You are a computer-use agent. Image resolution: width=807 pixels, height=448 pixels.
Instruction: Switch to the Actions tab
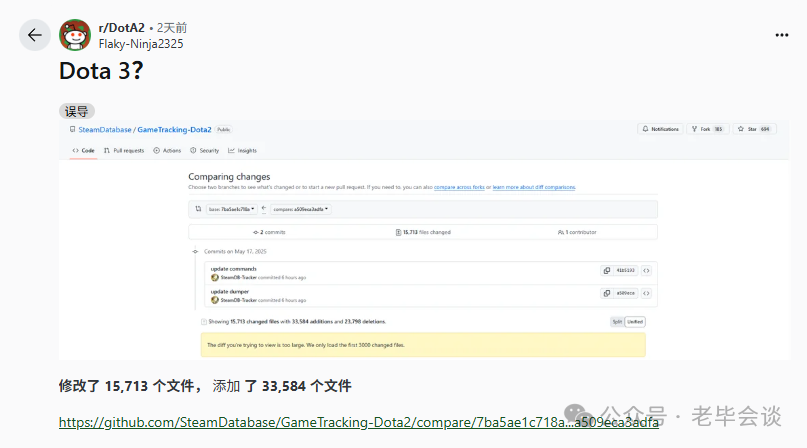tap(167, 150)
